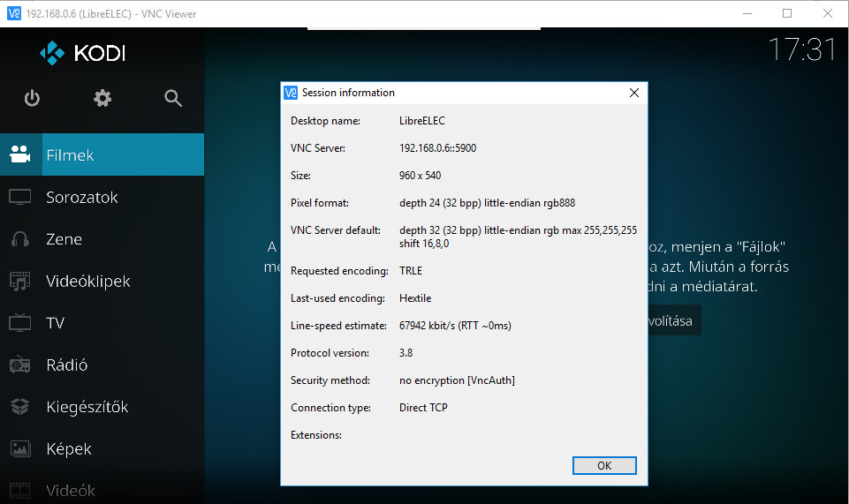
Task: Close the Session information dialog
Action: point(634,93)
